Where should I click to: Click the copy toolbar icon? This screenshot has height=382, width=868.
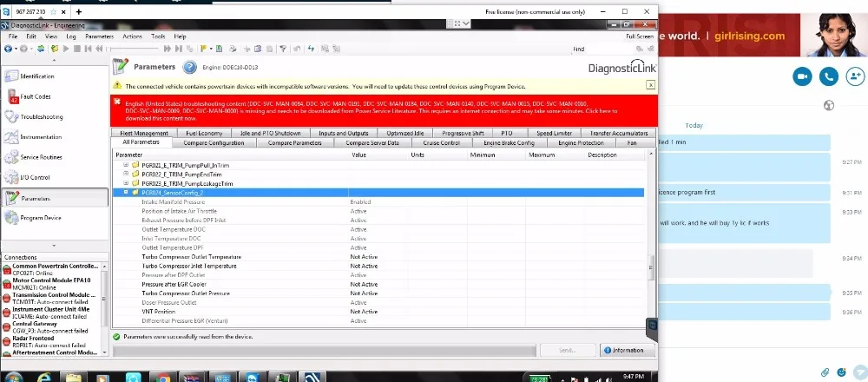(258, 49)
